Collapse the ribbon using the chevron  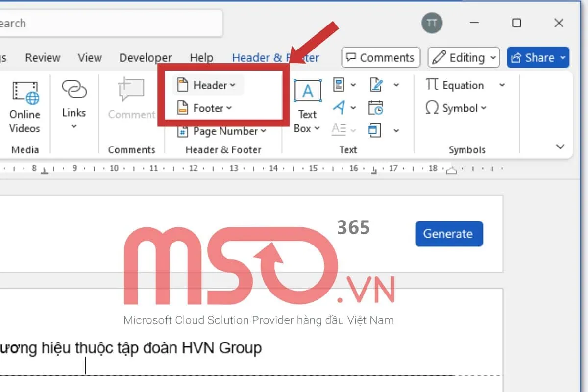tap(561, 147)
